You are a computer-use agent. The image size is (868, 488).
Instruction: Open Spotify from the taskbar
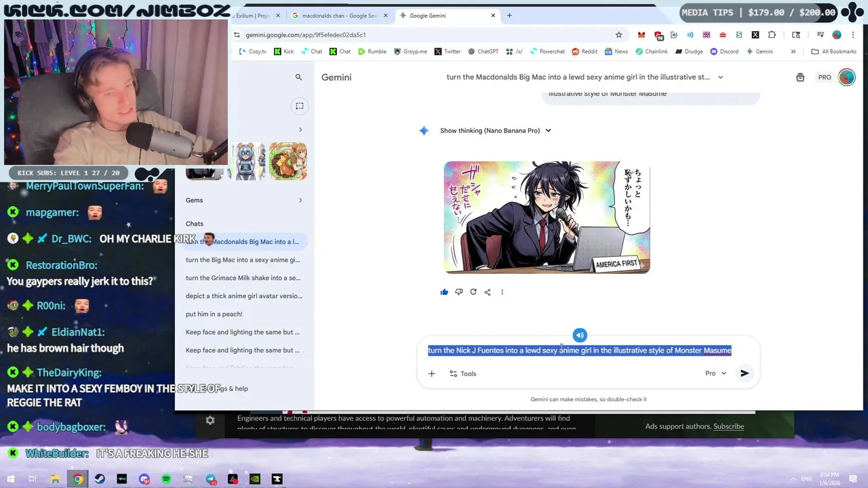tap(166, 479)
